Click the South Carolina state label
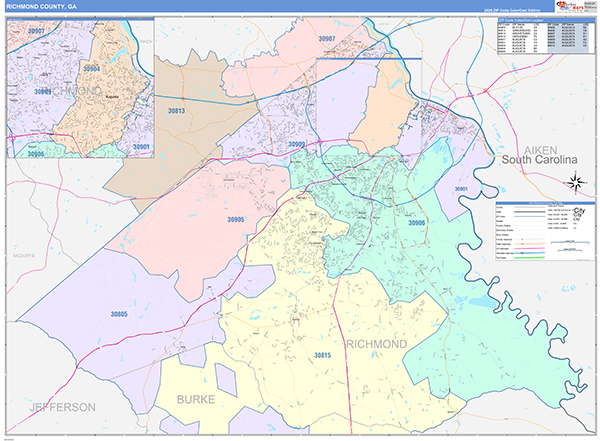 point(540,160)
